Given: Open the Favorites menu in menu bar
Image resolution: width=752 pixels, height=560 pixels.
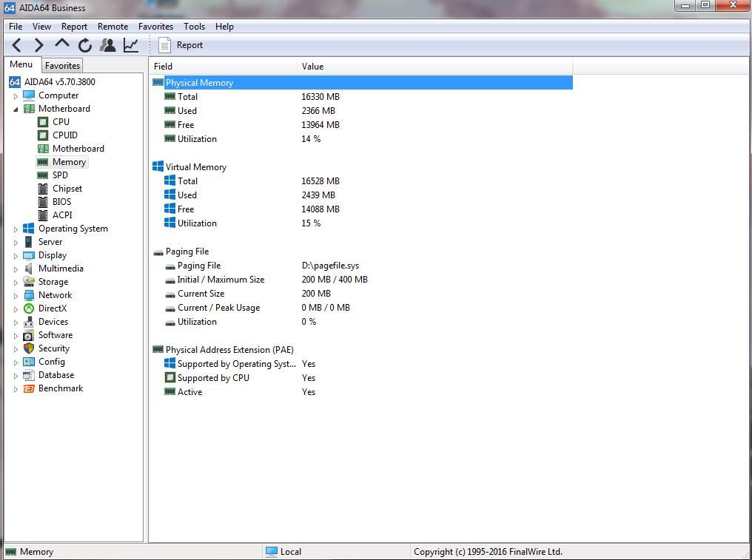Looking at the screenshot, I should tap(156, 27).
